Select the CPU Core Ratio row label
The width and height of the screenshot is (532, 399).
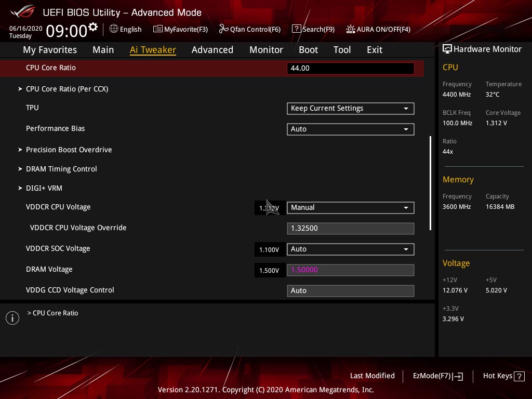51,68
